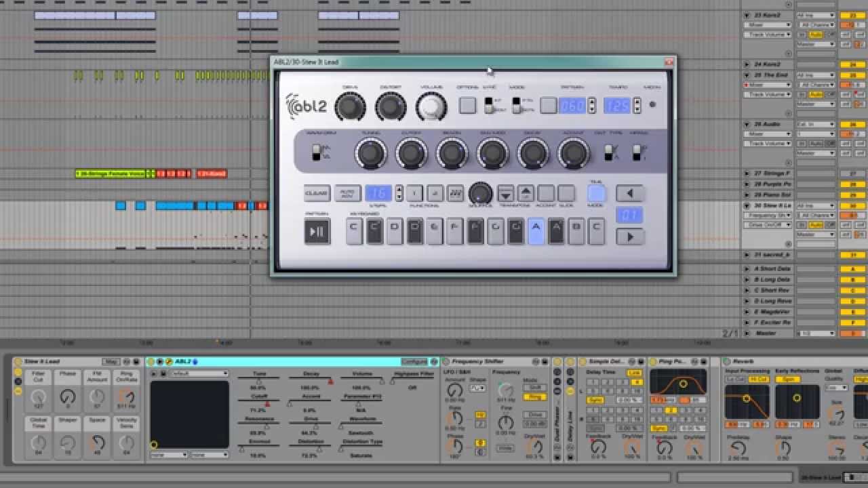Select Ring mode in Frequency Shifter
868x488 pixels.
coord(535,397)
